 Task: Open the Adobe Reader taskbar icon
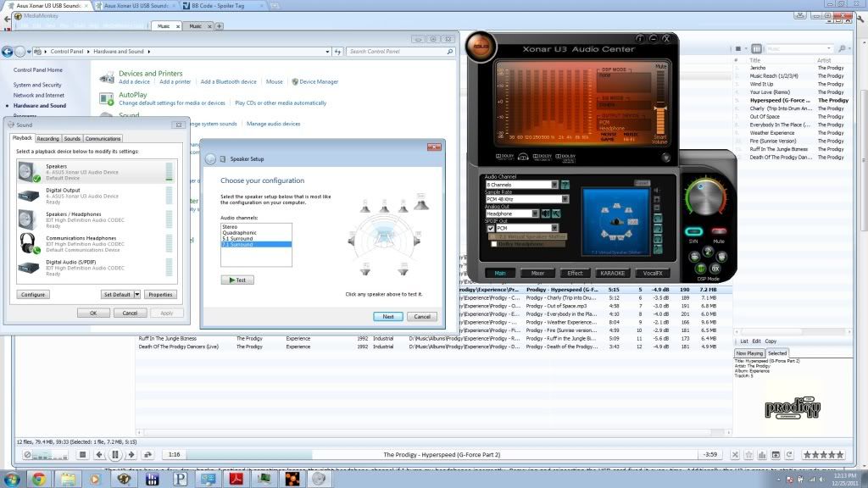coord(236,479)
